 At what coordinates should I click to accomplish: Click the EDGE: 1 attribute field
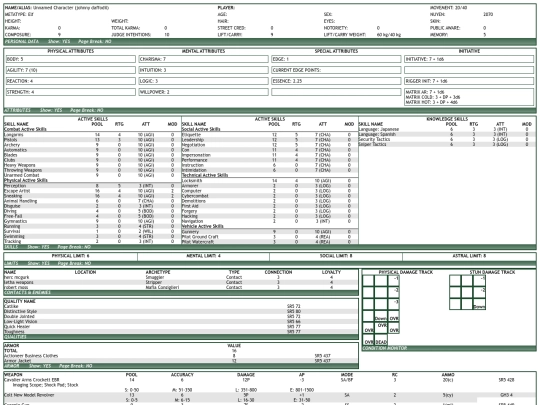(336, 59)
